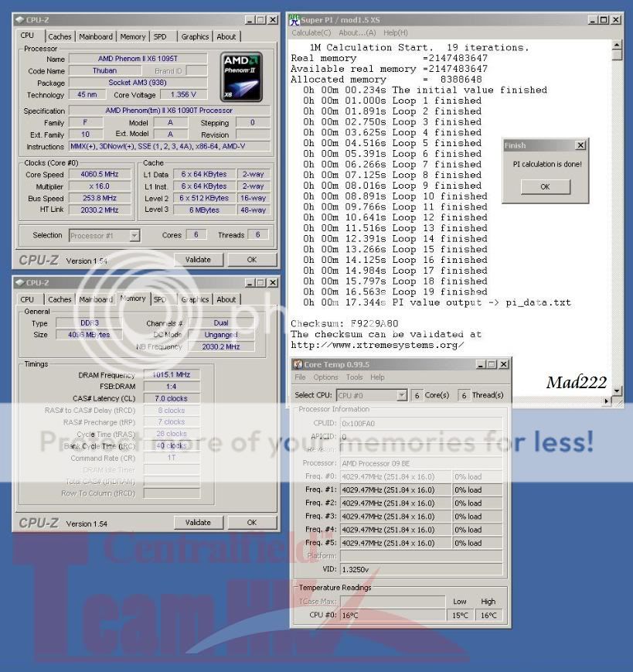Open the Options menu in Core Temp
Screen dimensions: 633x672
click(325, 377)
